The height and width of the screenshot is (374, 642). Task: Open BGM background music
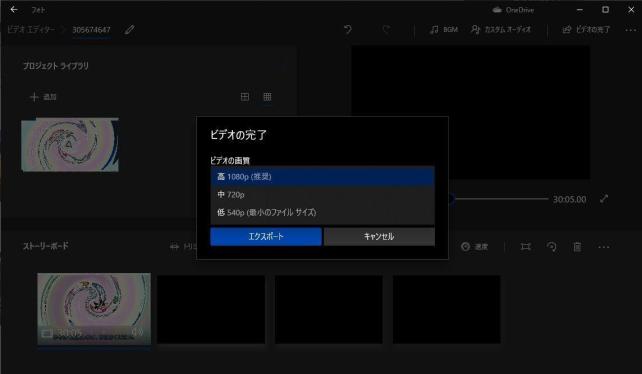(444, 29)
